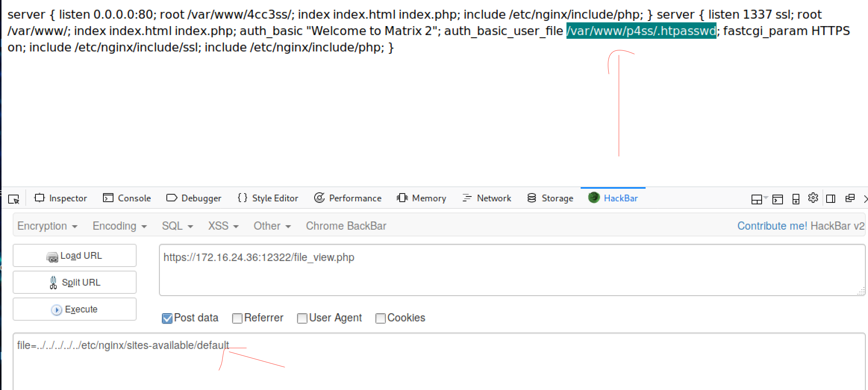The width and height of the screenshot is (868, 390).
Task: Execute the HackBar request
Action: pyautogui.click(x=75, y=309)
